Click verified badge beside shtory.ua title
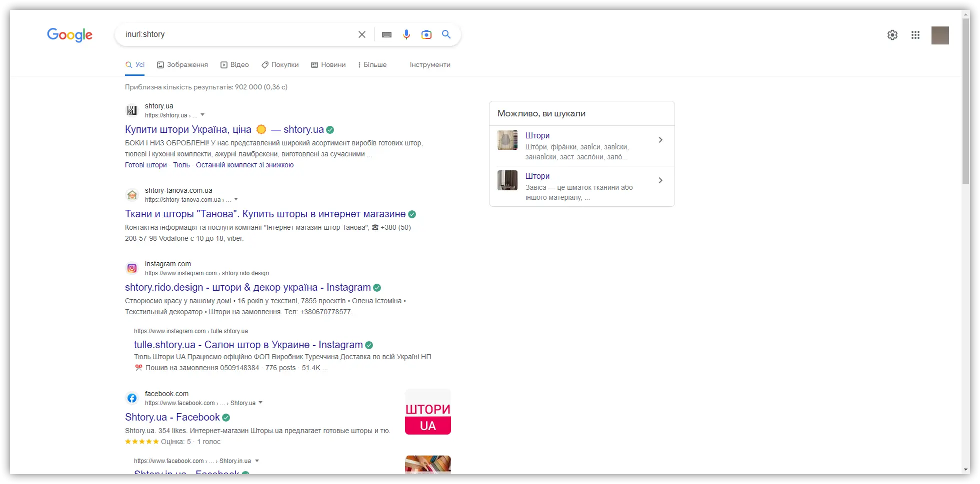Viewport: 980px width, 484px height. point(330,130)
